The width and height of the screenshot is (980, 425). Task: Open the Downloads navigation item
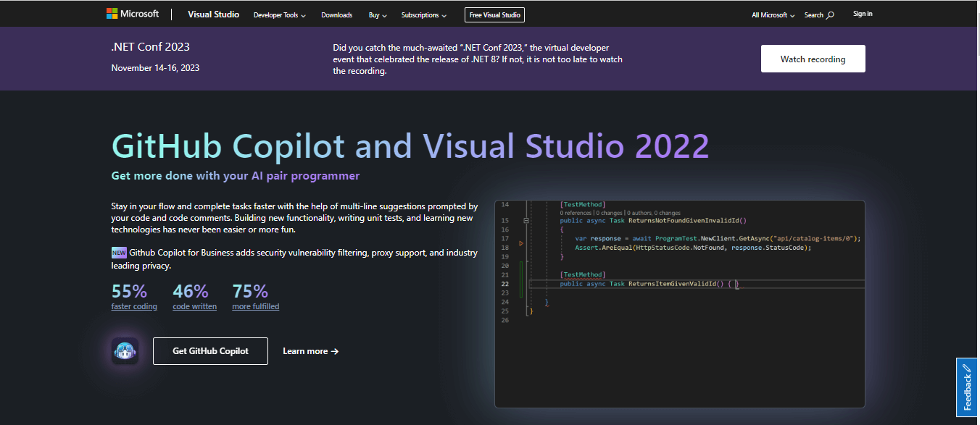[336, 14]
